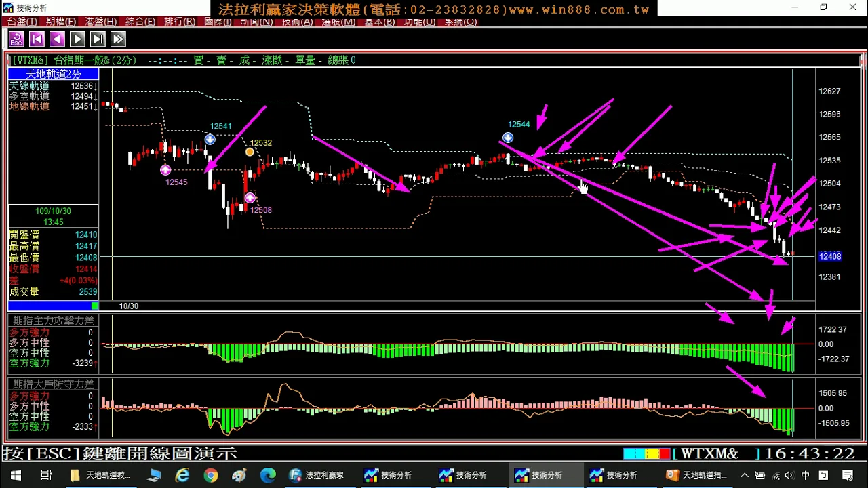Click the 天線軌道 12536 value row
This screenshot has width=868, height=488.
tap(54, 86)
